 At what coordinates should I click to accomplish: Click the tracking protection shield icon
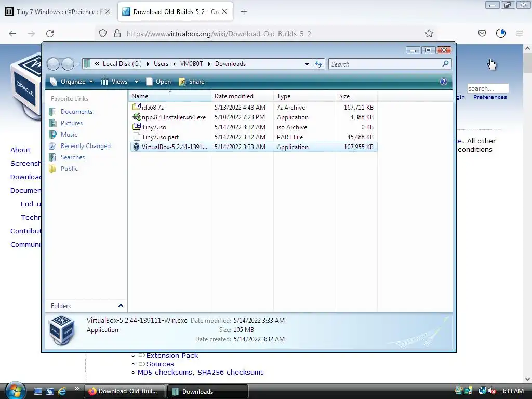[103, 34]
